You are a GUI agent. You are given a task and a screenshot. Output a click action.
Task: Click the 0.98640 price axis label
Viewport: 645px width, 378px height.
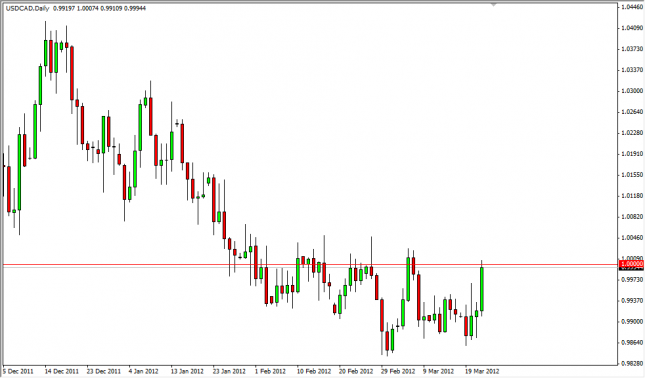(x=632, y=343)
